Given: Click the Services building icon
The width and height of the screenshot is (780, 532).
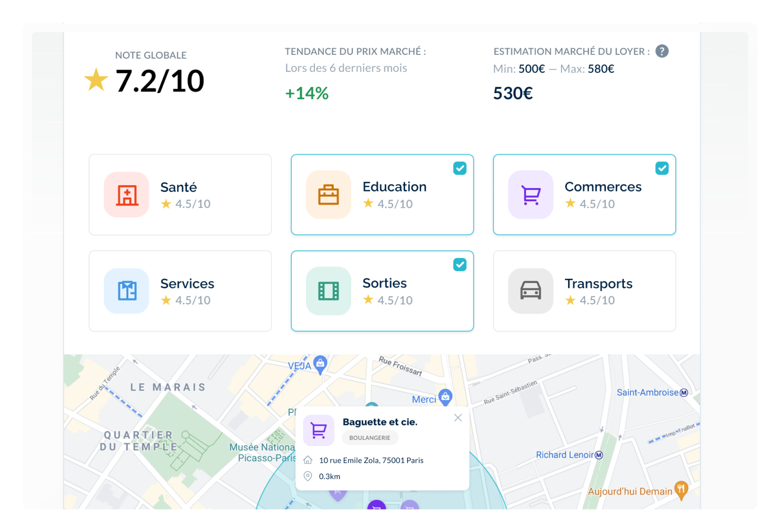Looking at the screenshot, I should (127, 291).
